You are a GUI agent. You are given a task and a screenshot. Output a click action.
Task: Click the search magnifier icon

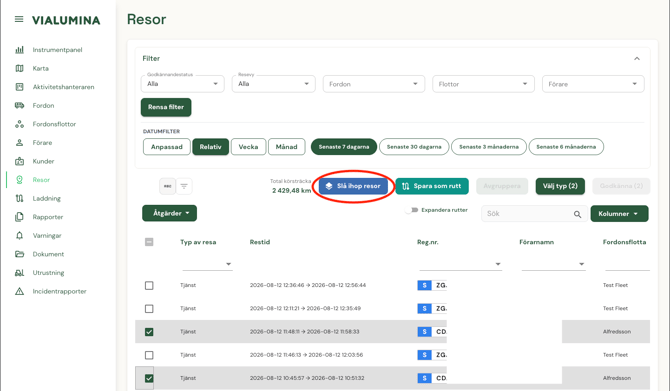pos(577,214)
